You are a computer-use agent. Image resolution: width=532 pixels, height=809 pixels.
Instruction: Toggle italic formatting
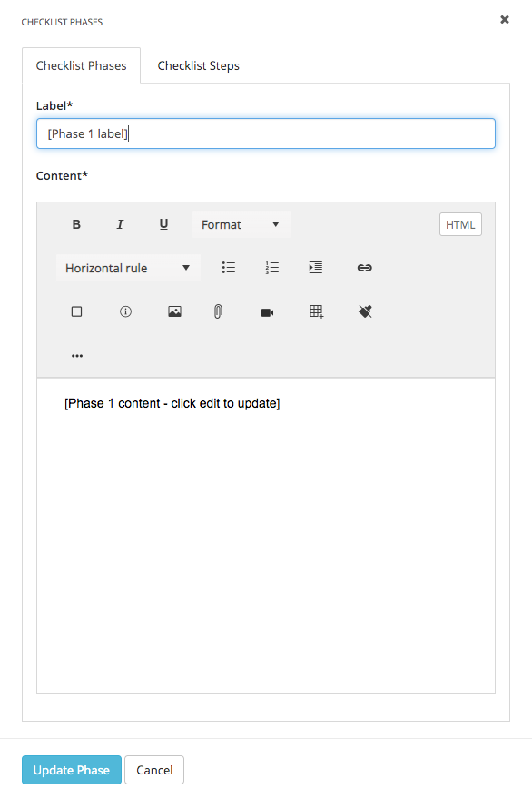119,224
